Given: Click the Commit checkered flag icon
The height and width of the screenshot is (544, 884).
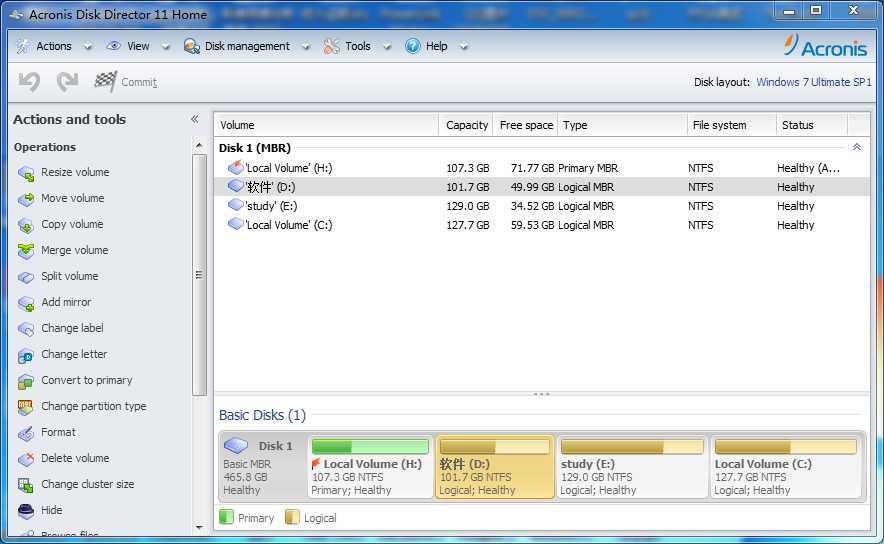Looking at the screenshot, I should point(106,82).
